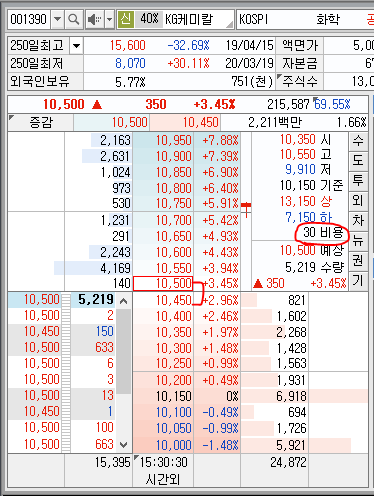
Task: Click ask price 10,700
Action: click(x=174, y=220)
